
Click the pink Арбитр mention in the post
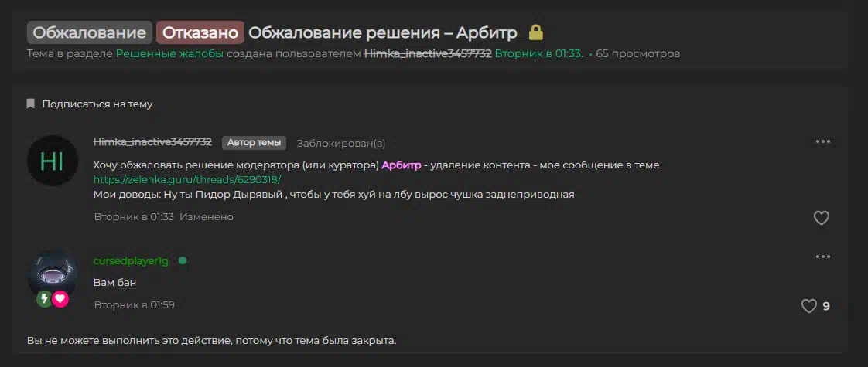point(401,165)
